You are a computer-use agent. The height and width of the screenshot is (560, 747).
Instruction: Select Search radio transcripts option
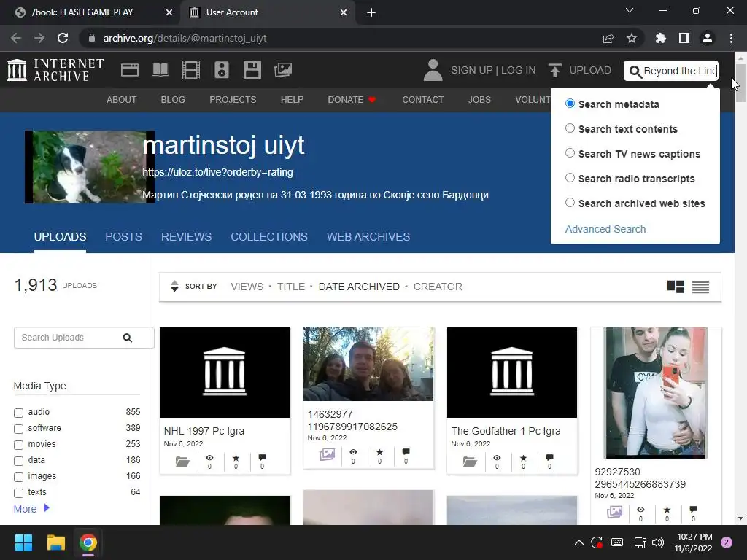point(570,178)
